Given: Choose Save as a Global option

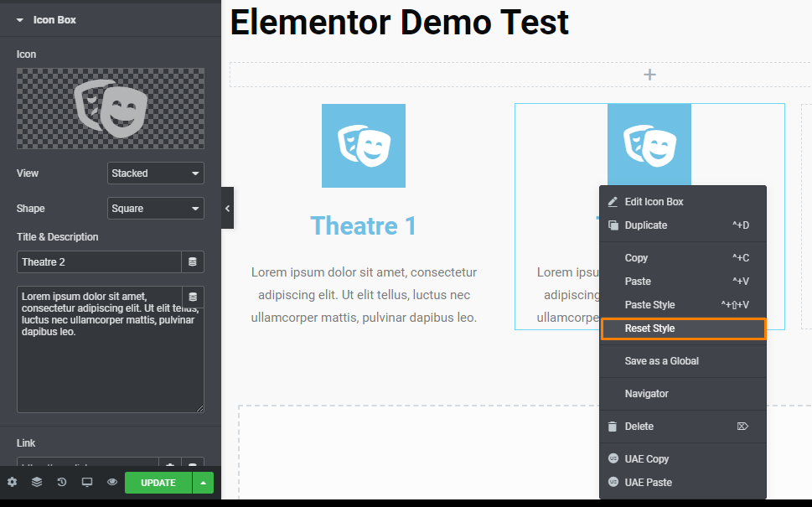Looking at the screenshot, I should point(683,361).
